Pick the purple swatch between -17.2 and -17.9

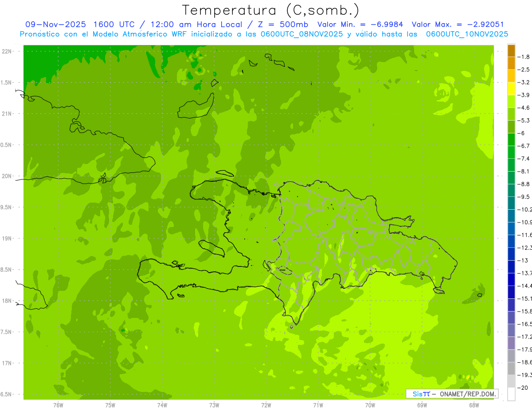[x=511, y=343]
